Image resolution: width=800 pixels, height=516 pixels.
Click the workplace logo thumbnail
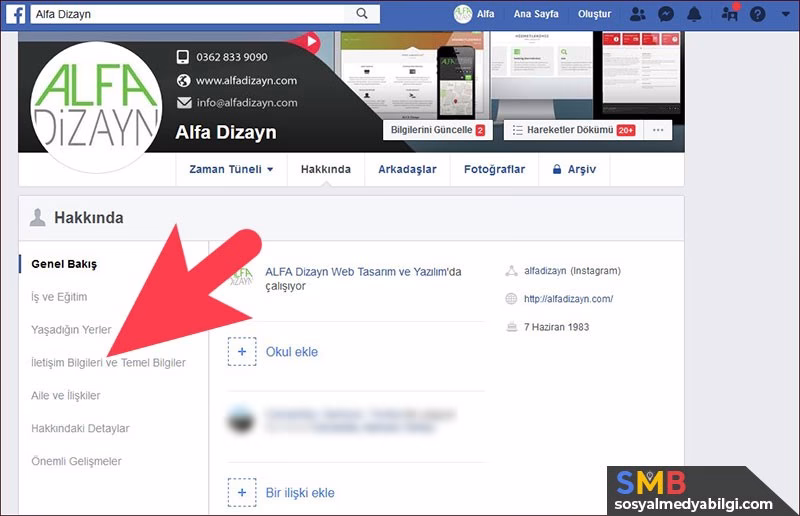pos(241,278)
